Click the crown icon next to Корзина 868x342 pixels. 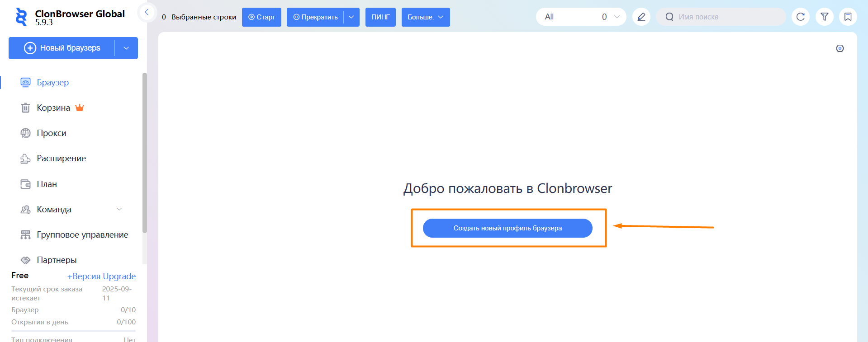(80, 108)
